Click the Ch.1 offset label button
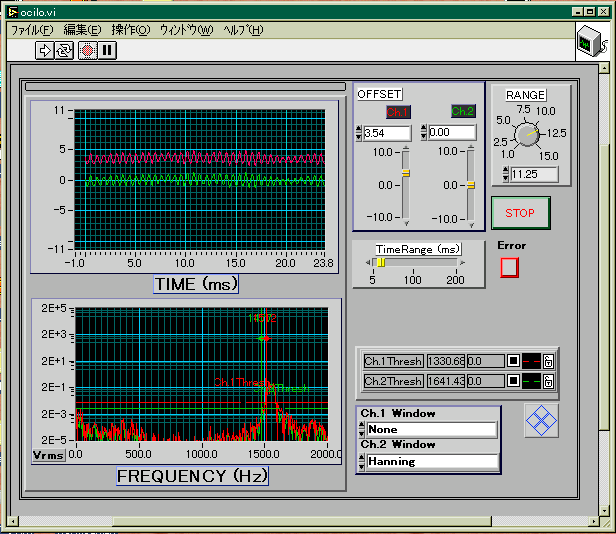The height and width of the screenshot is (534, 616). tap(397, 112)
